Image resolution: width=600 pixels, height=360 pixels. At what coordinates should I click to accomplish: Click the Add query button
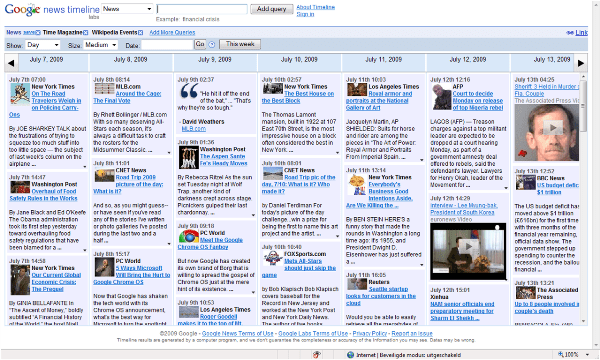click(x=272, y=9)
